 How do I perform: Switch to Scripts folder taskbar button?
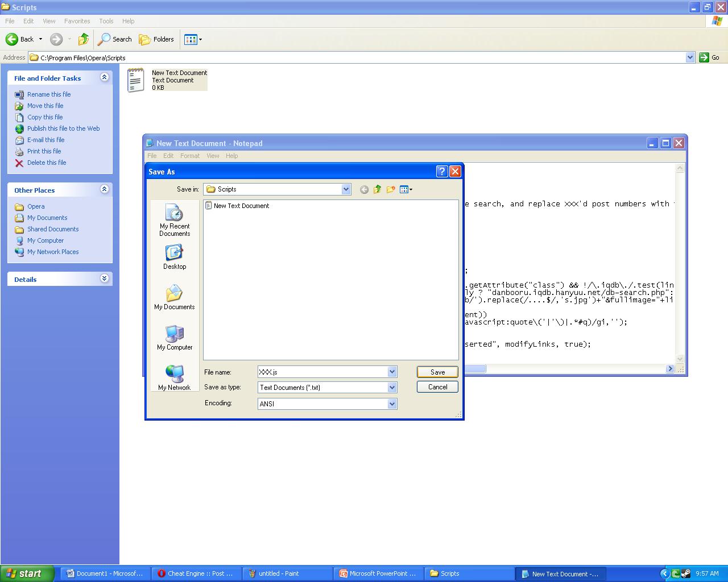470,573
